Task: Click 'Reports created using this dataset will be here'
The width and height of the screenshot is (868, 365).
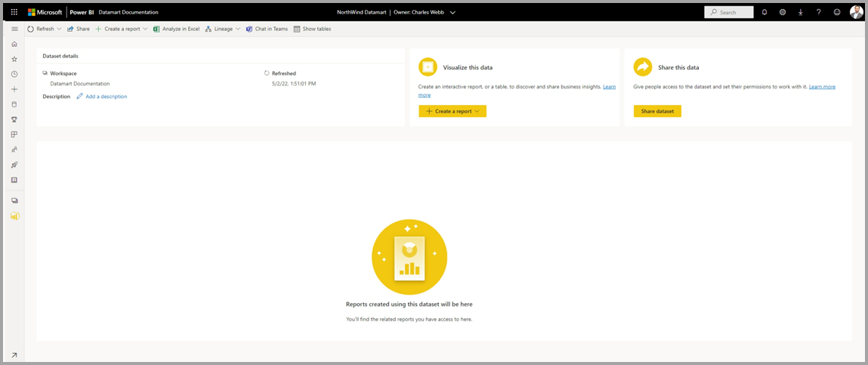Action: (409, 304)
